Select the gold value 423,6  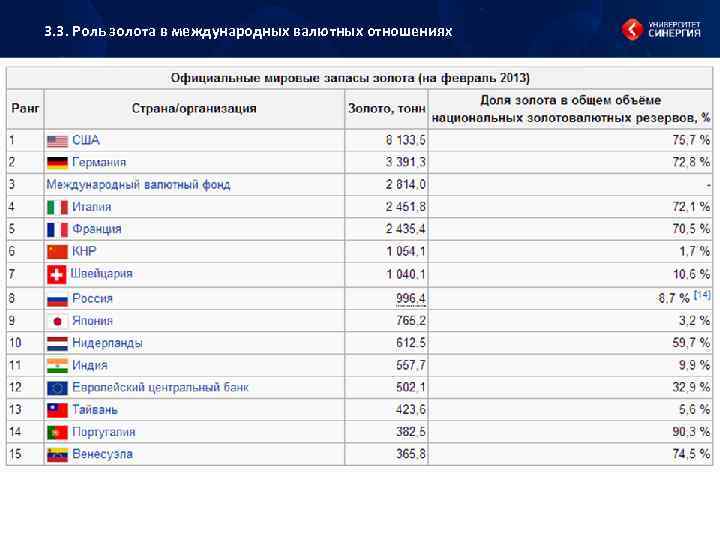[411, 410]
